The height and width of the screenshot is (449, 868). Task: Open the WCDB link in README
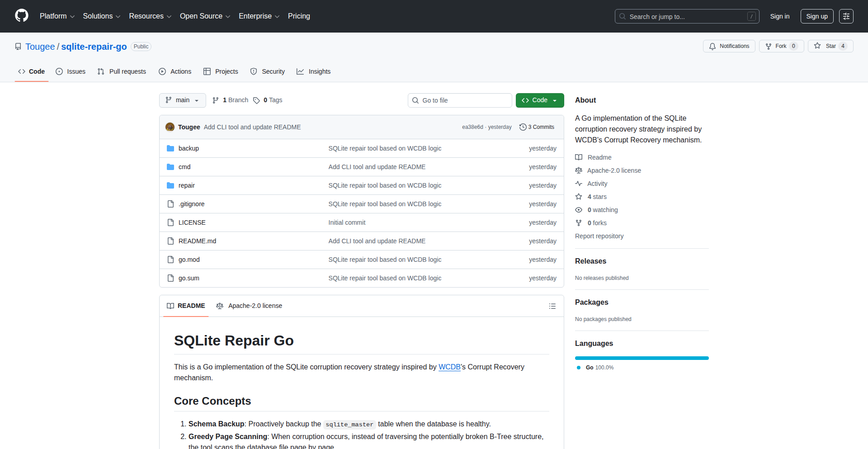pyautogui.click(x=449, y=367)
